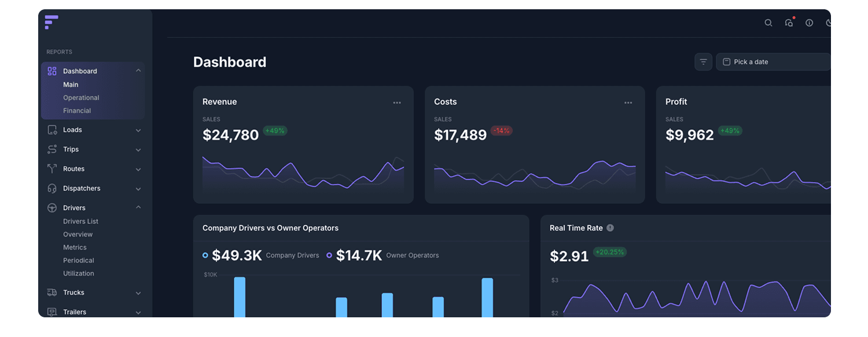Click the Loads sidebar icon
The image size is (868, 337).
pyautogui.click(x=52, y=130)
